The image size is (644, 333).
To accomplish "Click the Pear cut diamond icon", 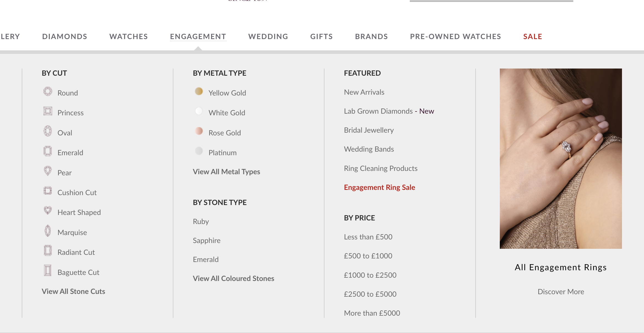I will [48, 171].
